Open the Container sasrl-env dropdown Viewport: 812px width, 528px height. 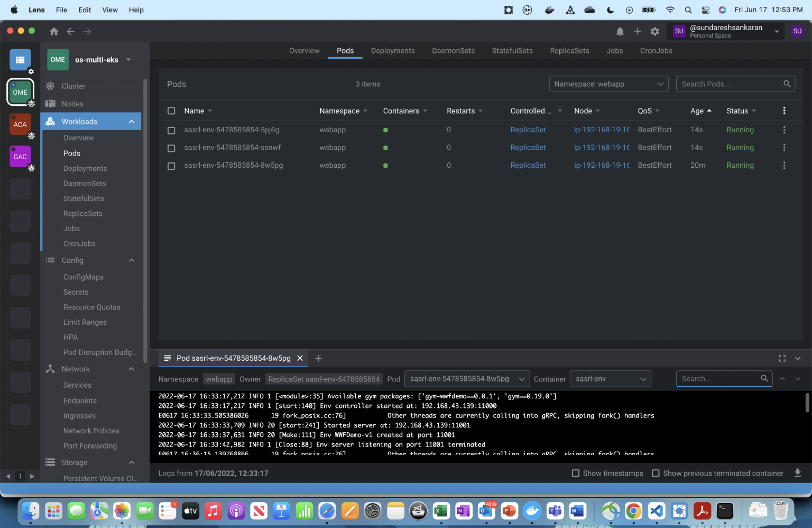point(610,379)
